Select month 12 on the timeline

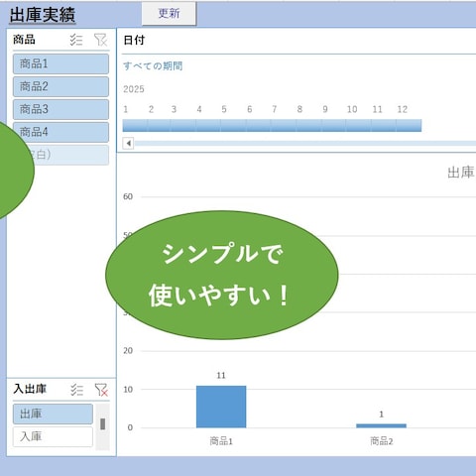point(409,126)
